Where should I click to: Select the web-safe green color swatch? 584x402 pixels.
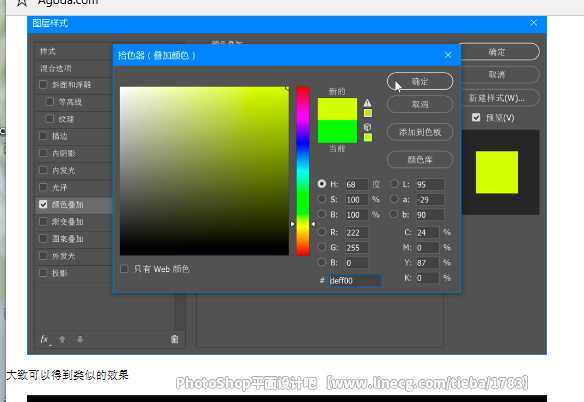(x=368, y=137)
